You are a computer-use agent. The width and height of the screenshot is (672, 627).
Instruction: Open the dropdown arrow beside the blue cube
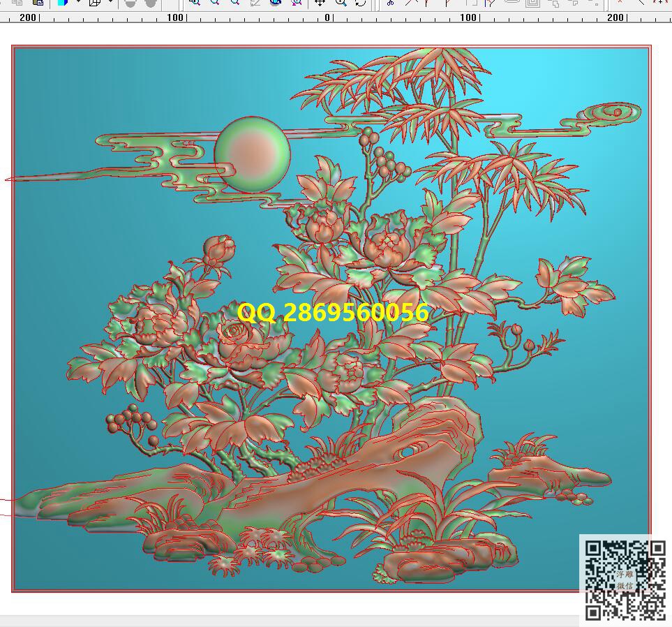coord(78,1)
